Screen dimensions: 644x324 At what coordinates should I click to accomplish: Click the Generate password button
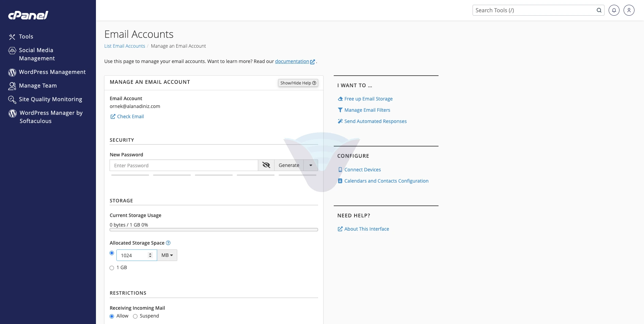(289, 165)
